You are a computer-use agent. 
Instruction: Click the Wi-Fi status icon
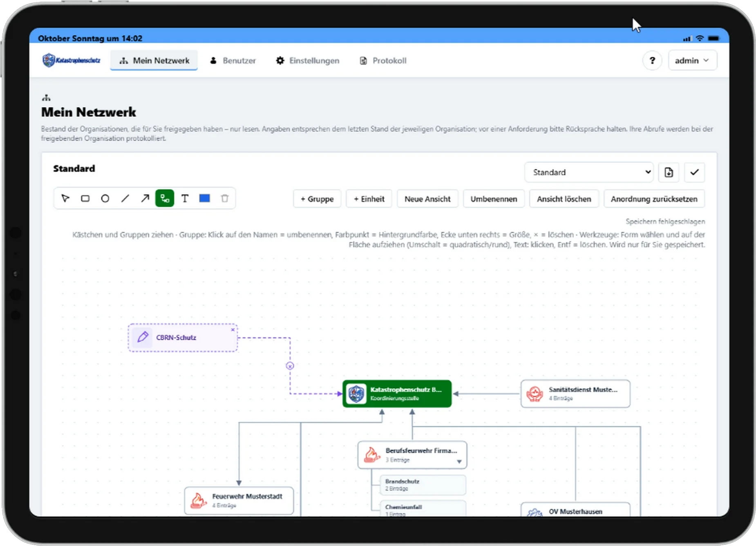(x=700, y=38)
